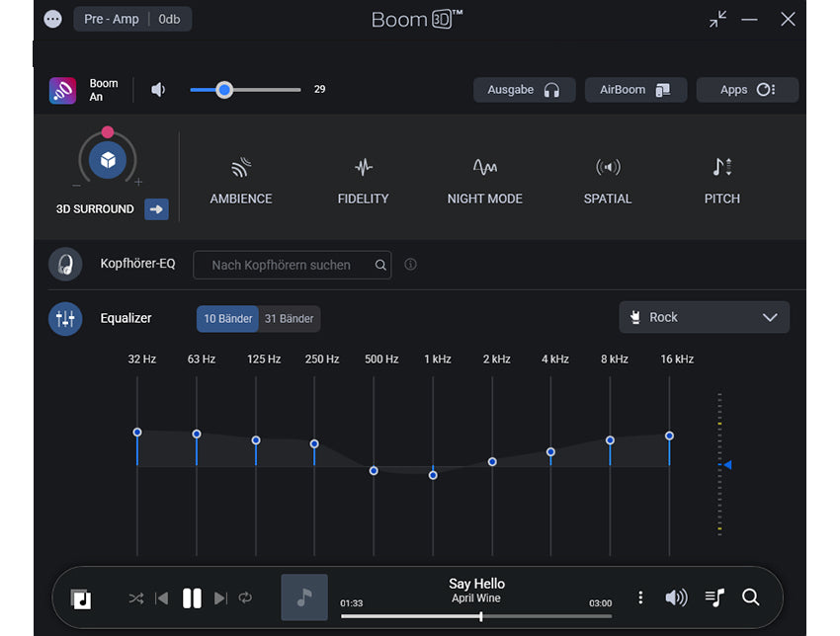Image resolution: width=840 pixels, height=636 pixels.
Task: Click the 3D Surround blue arrow button
Action: 156,209
